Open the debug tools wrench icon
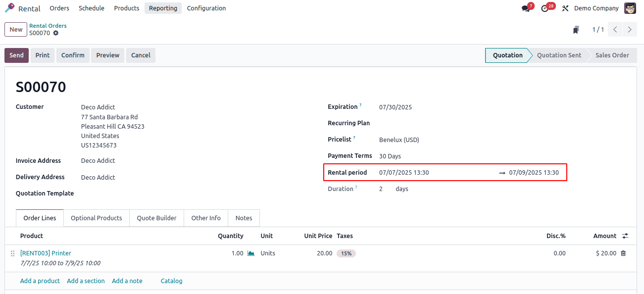 tap(565, 8)
